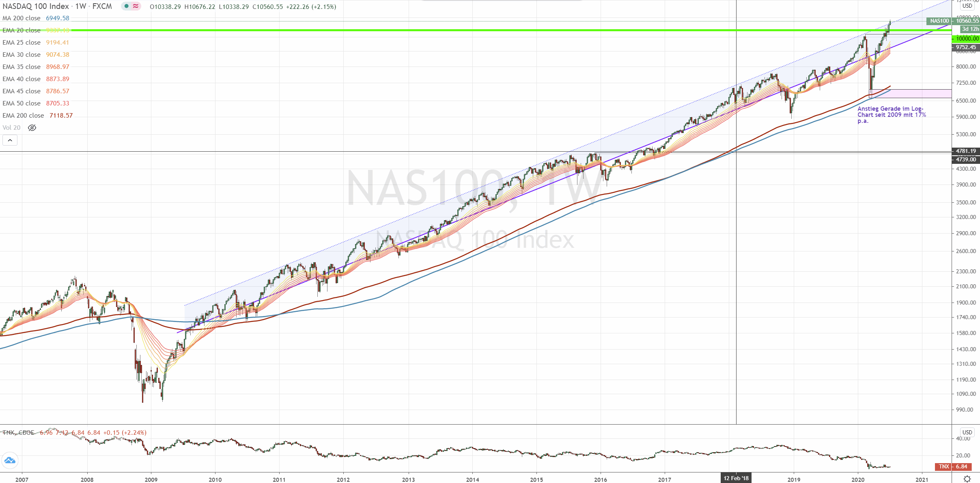Click the 2009 label on the time axis

[x=151, y=479]
